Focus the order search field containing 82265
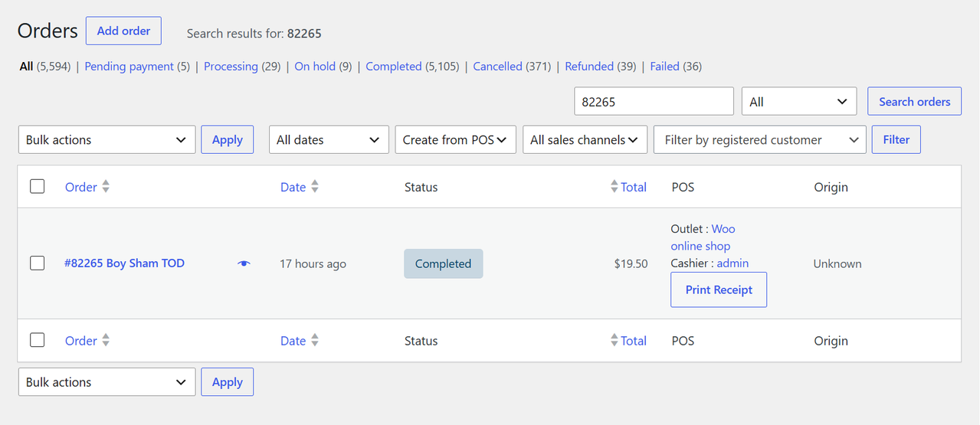Viewport: 980px width, 425px height. pos(654,101)
